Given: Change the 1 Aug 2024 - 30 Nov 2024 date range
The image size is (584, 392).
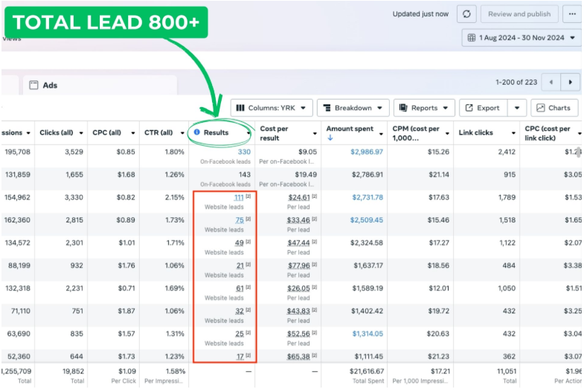Looking at the screenshot, I should click(522, 38).
